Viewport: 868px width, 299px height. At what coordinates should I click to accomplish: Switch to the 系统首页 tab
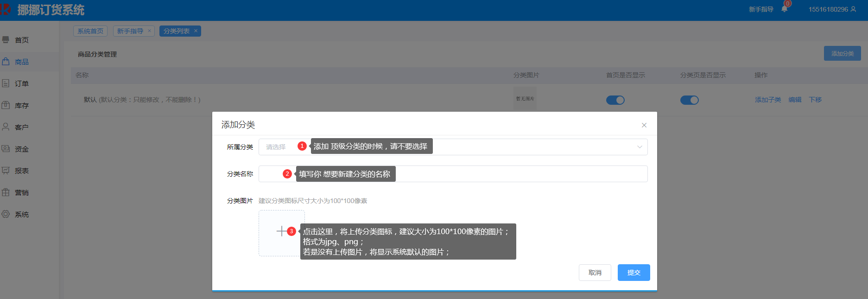(x=90, y=31)
